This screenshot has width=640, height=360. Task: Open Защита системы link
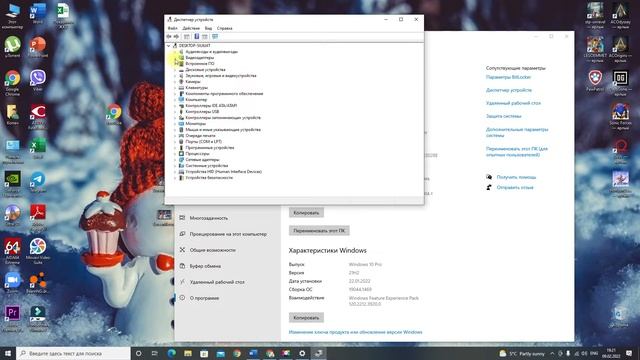pos(503,116)
